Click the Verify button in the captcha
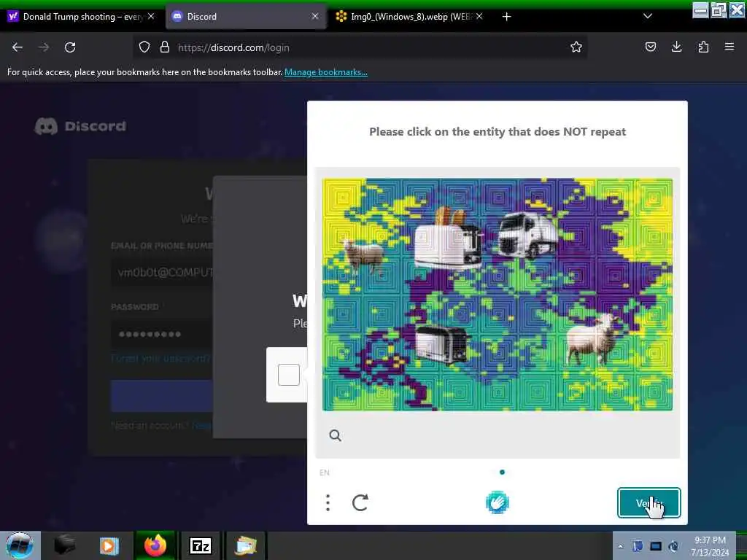Image resolution: width=747 pixels, height=560 pixels. point(649,503)
